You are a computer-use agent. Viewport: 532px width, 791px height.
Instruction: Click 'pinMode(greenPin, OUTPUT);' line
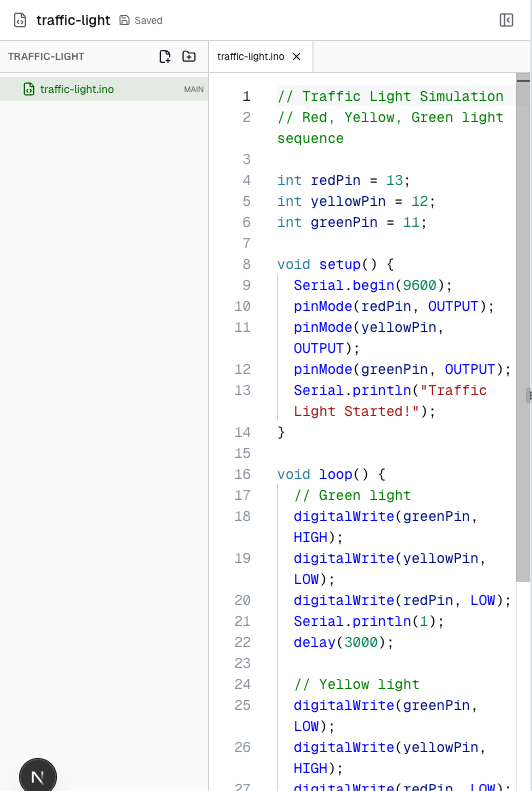(x=402, y=369)
